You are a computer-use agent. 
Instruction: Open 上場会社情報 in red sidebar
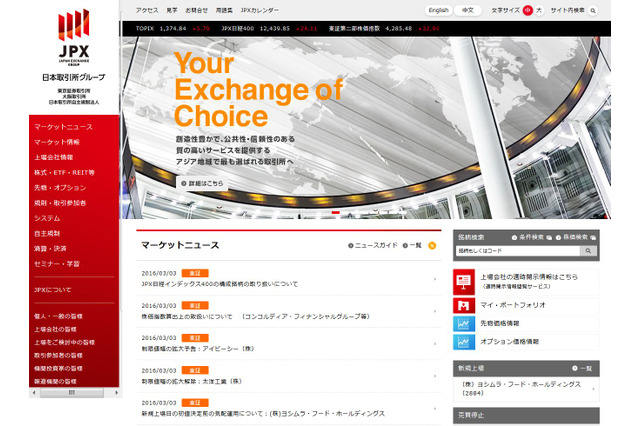pos(53,158)
